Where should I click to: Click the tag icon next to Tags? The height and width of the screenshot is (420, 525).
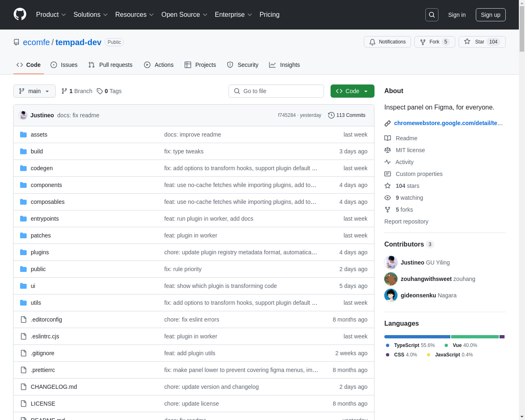click(100, 91)
